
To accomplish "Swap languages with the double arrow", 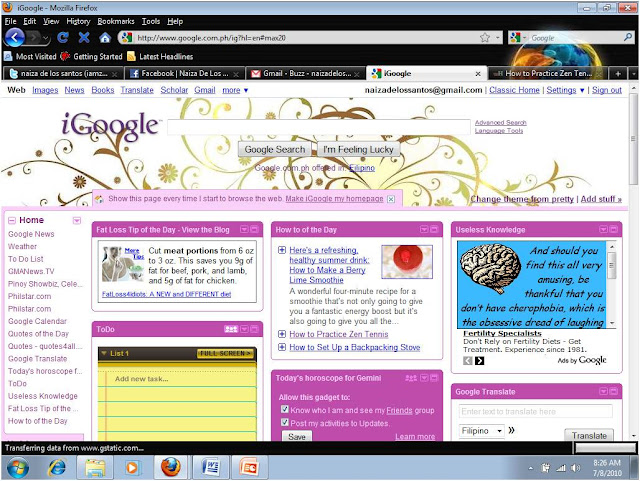I will (x=511, y=430).
